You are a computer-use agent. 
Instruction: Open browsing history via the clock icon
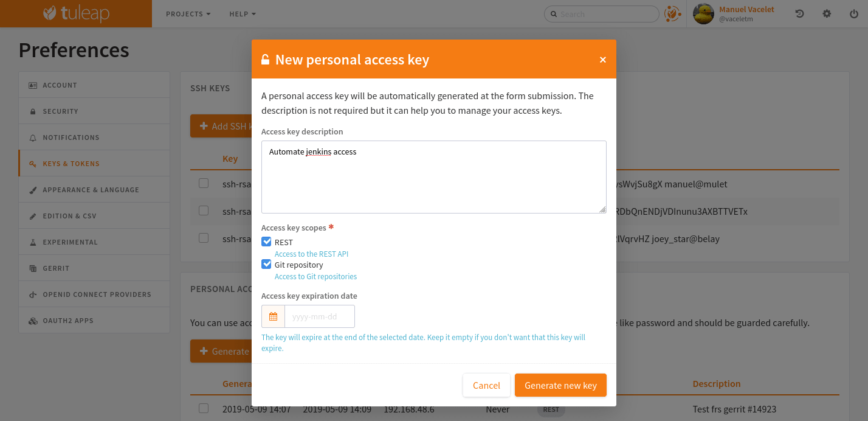(799, 13)
